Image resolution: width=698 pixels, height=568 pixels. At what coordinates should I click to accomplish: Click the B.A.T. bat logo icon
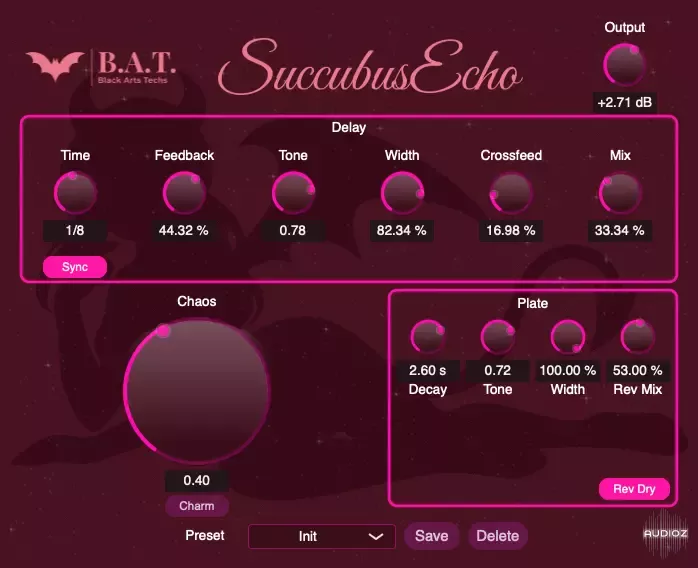[55, 66]
